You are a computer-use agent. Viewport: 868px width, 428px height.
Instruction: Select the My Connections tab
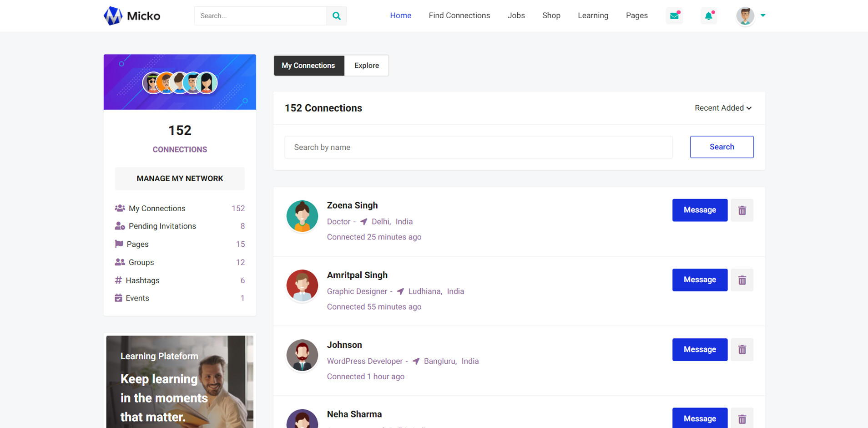tap(308, 66)
